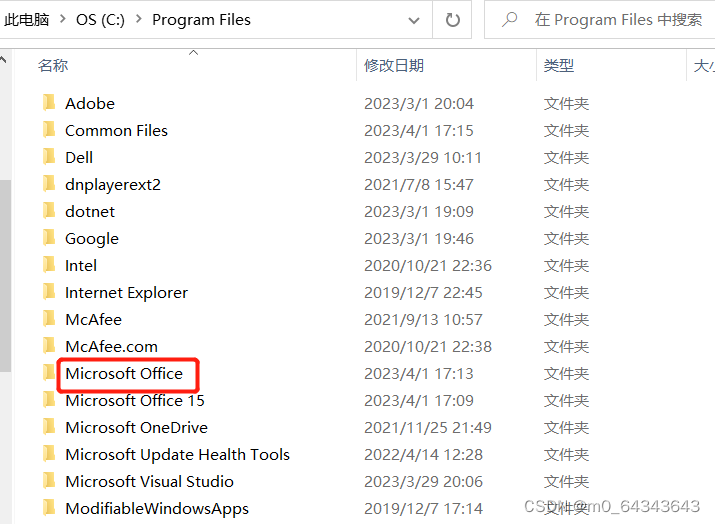Screen dimensions: 715x524
Task: Open the address bar history dropdown
Action: [414, 21]
